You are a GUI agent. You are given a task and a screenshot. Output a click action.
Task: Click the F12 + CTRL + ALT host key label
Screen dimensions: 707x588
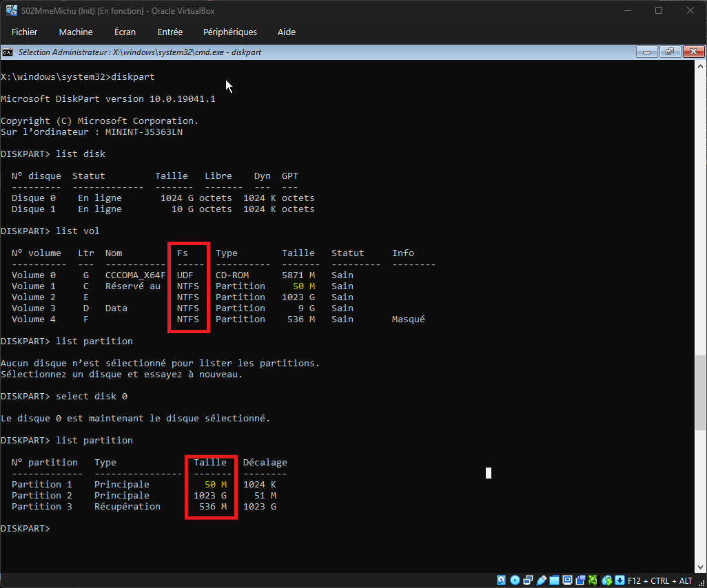pos(659,580)
